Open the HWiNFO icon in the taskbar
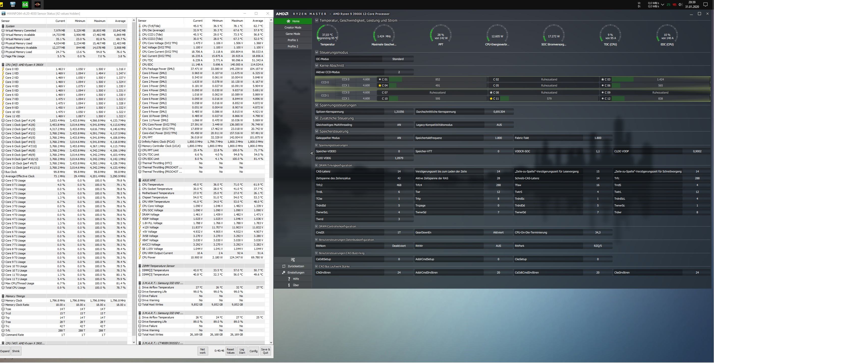This screenshot has width=868, height=363. click(x=13, y=4)
